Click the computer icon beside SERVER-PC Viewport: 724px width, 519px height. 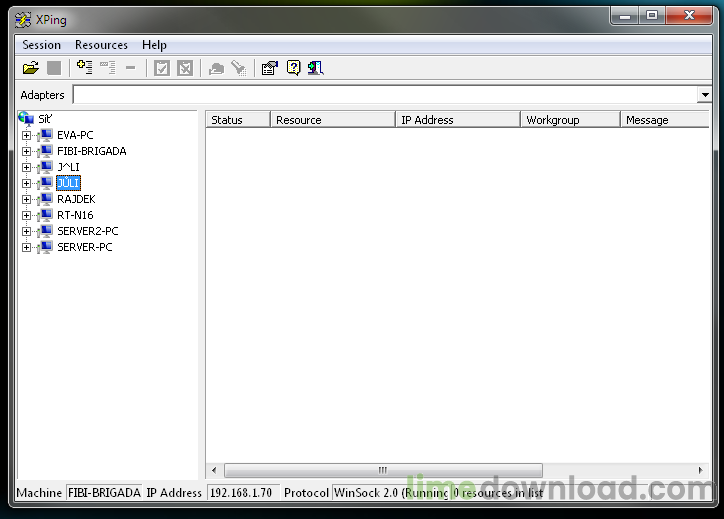tap(45, 247)
